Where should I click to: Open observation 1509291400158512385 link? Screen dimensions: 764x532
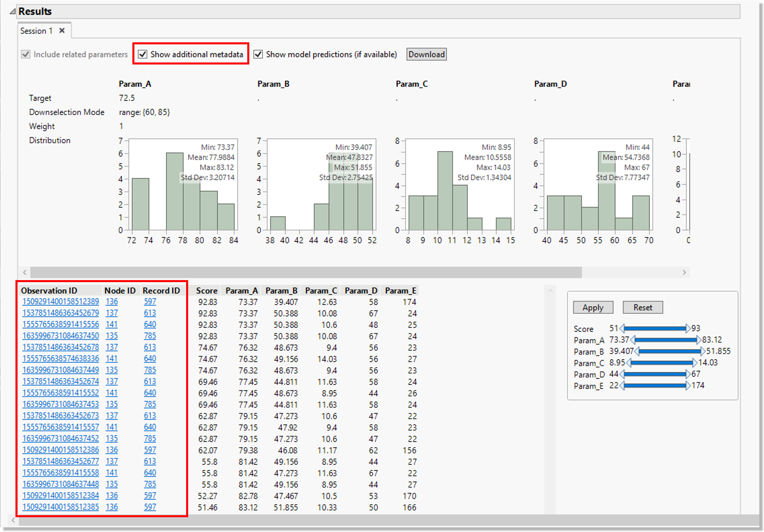(x=61, y=507)
